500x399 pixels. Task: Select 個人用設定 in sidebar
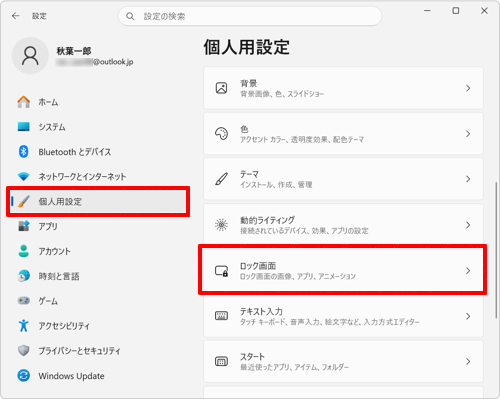coord(98,201)
